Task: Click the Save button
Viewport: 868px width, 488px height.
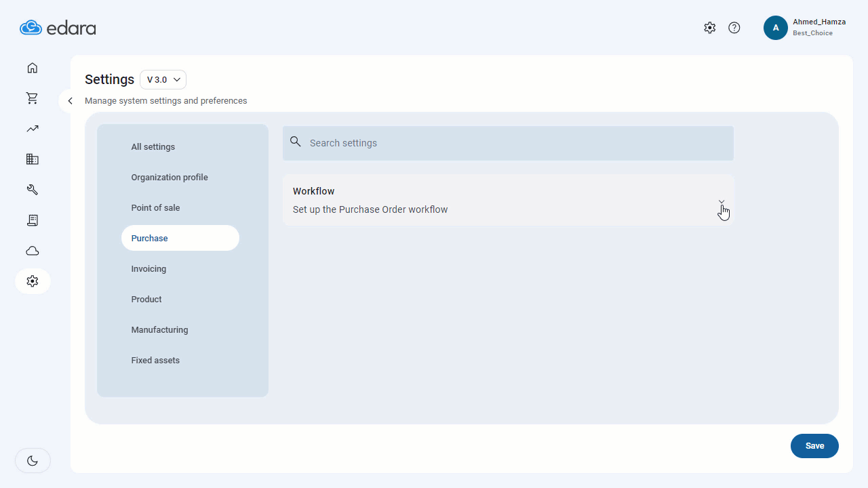Action: tap(814, 446)
